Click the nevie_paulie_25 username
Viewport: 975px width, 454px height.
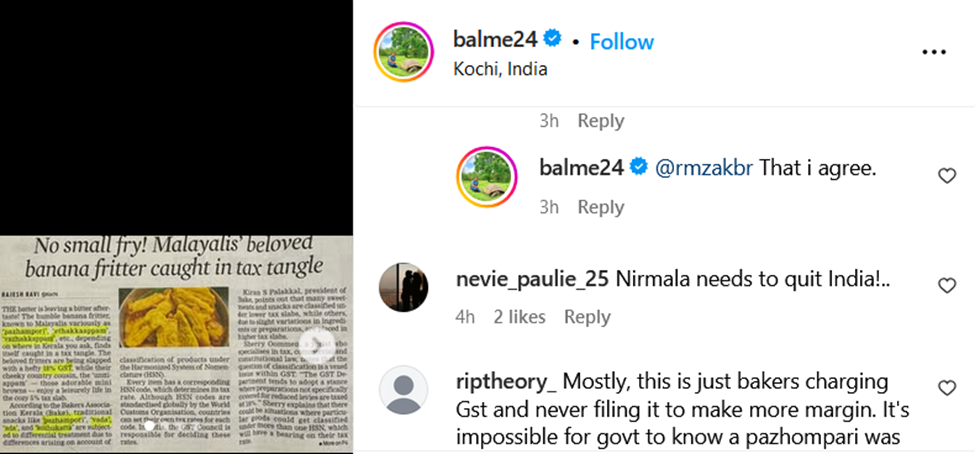(530, 279)
